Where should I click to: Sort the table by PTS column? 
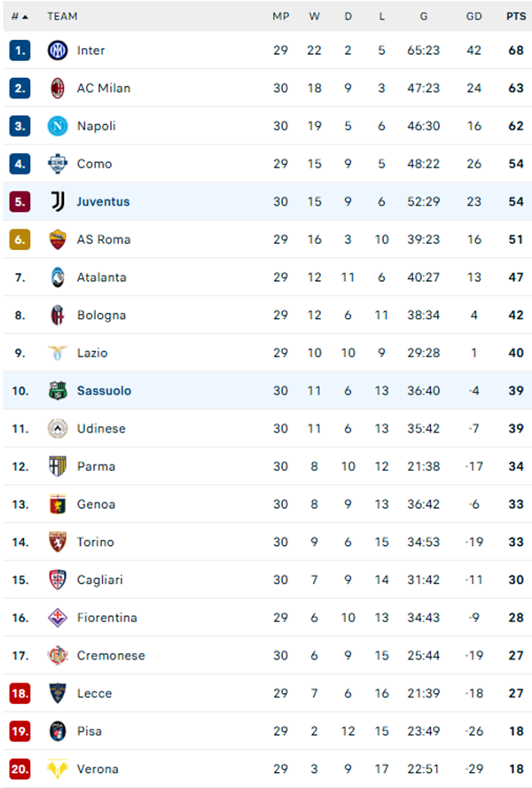[515, 16]
